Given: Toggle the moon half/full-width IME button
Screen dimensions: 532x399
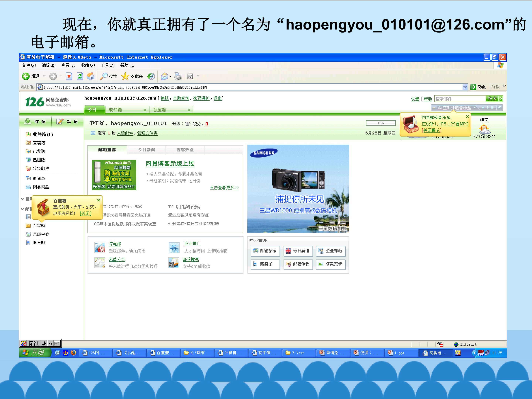Looking at the screenshot, I should (44, 343).
